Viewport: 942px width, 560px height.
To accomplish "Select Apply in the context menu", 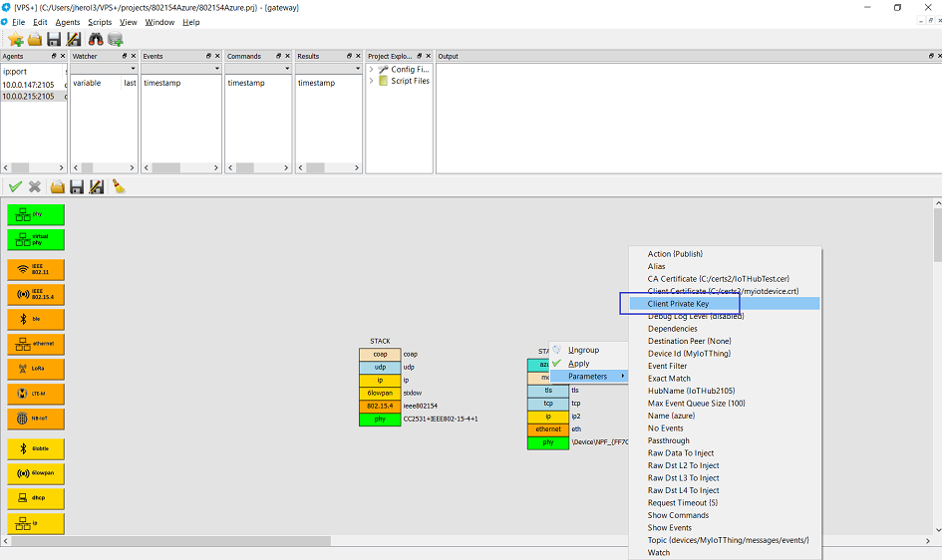I will click(x=578, y=363).
